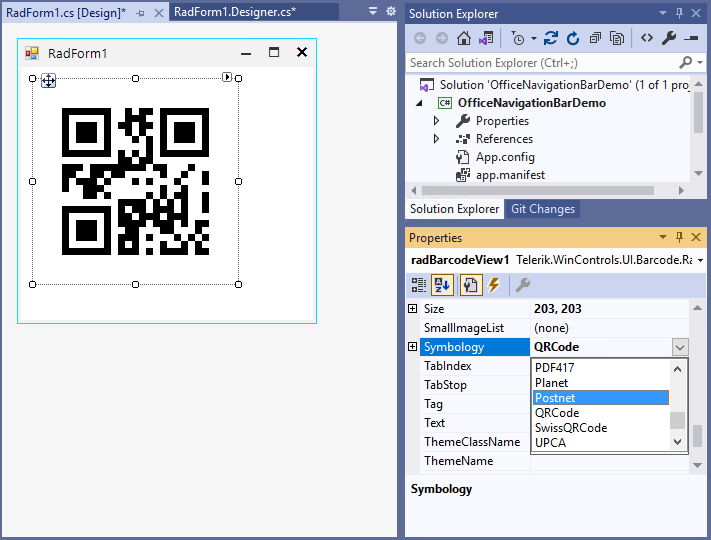This screenshot has width=711, height=540.
Task: Collapse the OfficeNavigationBarDemo project node
Action: (x=419, y=103)
